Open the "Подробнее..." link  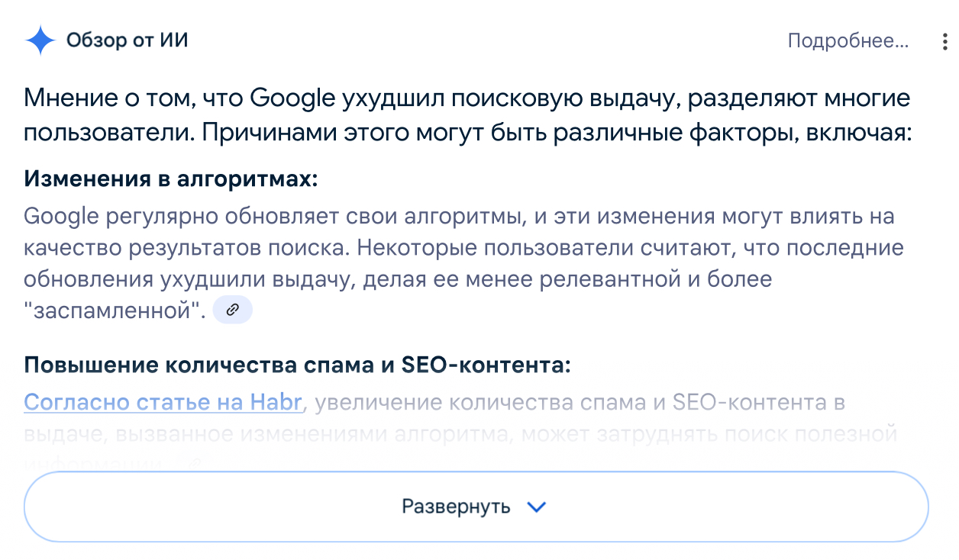click(x=848, y=41)
